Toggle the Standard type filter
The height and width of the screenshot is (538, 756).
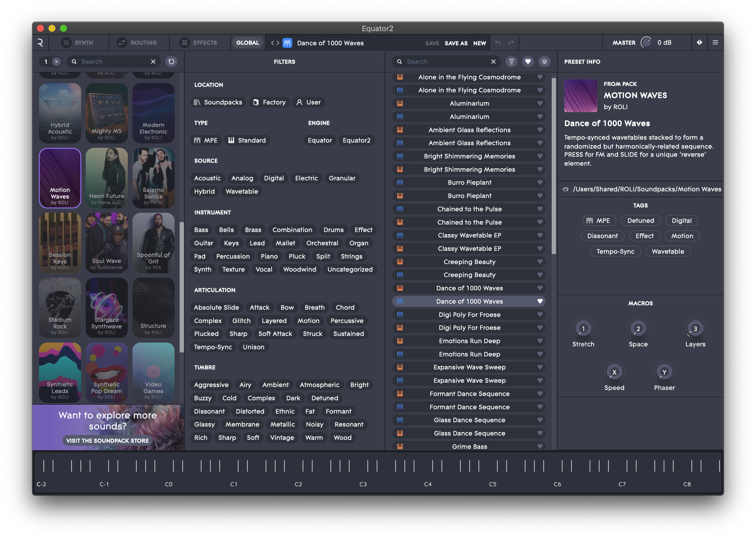(247, 141)
